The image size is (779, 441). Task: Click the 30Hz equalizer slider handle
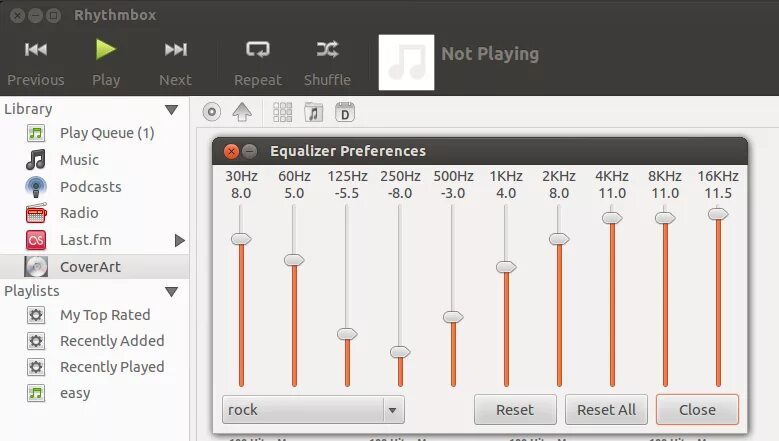[x=241, y=239]
